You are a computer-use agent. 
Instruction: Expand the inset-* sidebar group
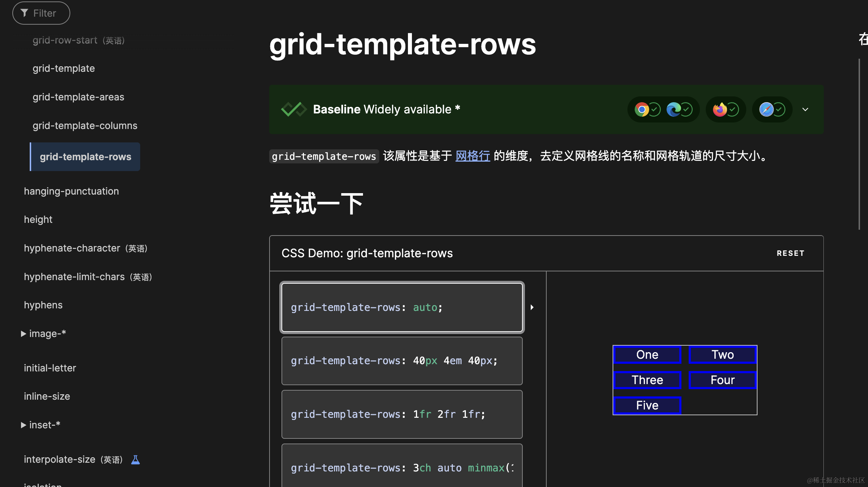(x=24, y=425)
